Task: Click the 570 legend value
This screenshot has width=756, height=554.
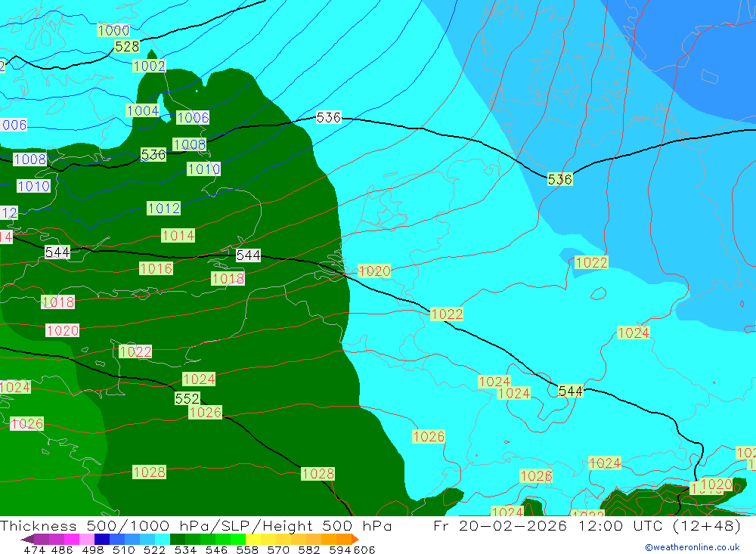Action: tap(277, 550)
